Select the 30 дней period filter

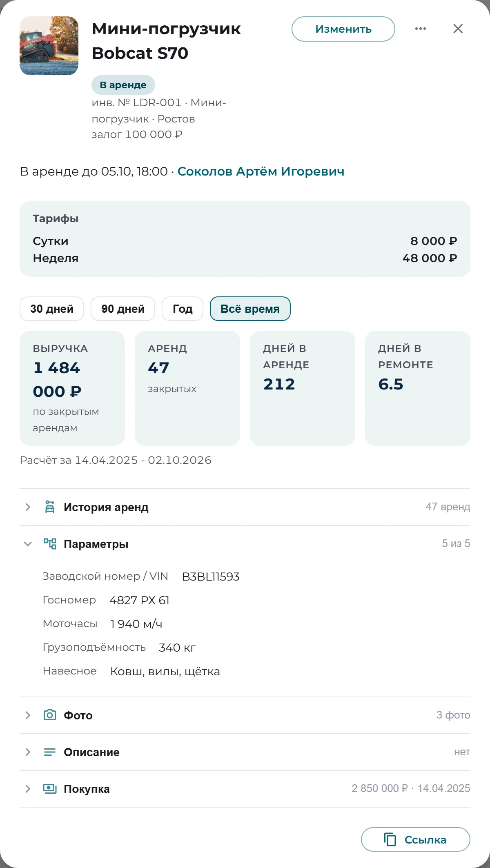(52, 309)
